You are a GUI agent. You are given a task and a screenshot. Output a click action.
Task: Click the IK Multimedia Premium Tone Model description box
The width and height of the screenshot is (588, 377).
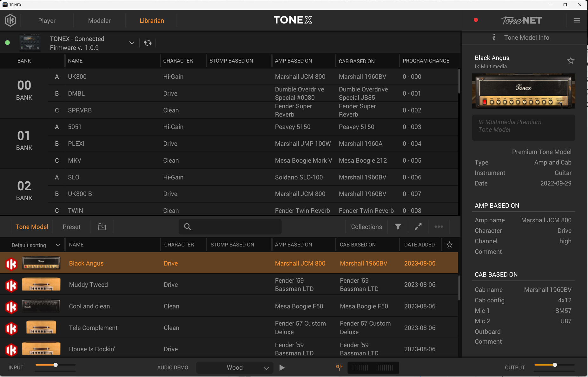click(524, 127)
